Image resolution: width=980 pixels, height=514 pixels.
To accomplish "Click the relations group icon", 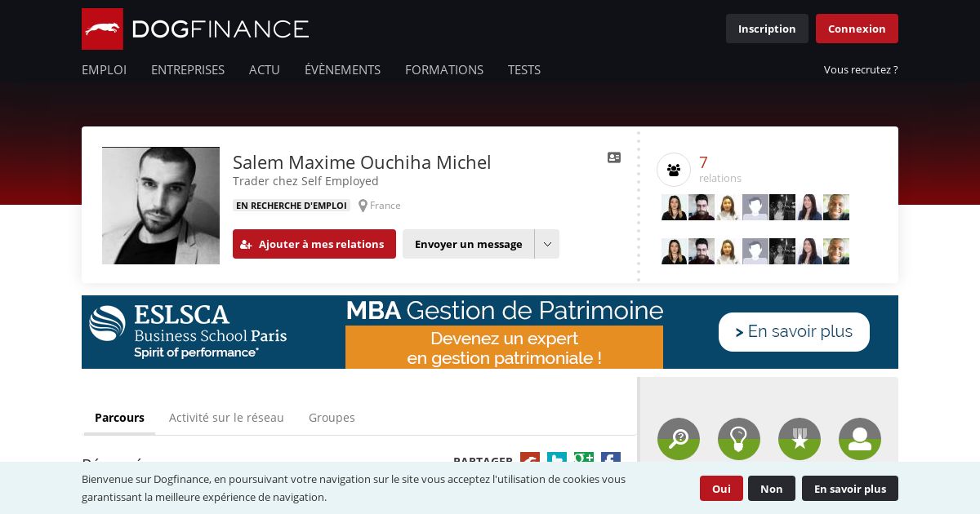I will [674, 170].
